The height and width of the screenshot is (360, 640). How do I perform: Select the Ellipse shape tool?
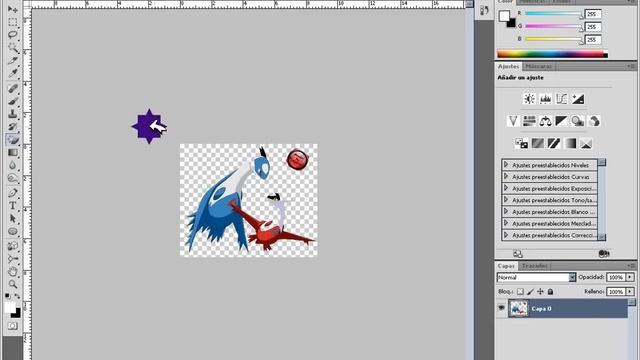[13, 231]
